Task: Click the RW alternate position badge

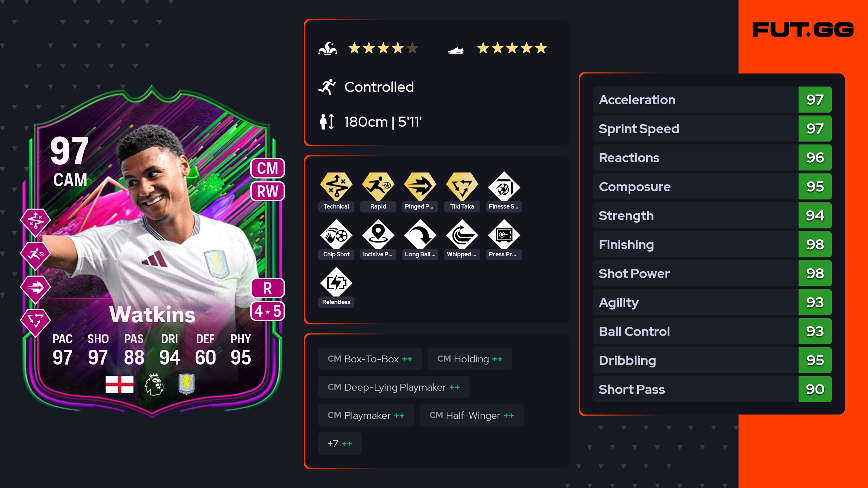Action: [268, 191]
